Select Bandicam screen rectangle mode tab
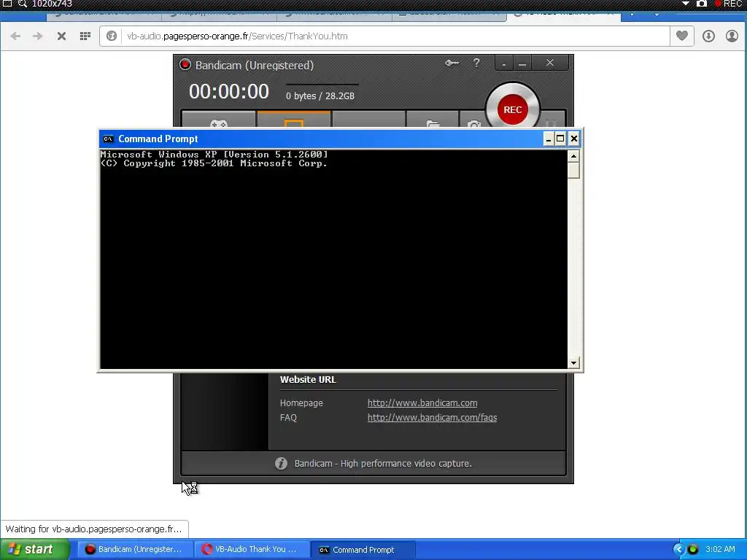Viewport: 747px width, 560px height. point(294,120)
